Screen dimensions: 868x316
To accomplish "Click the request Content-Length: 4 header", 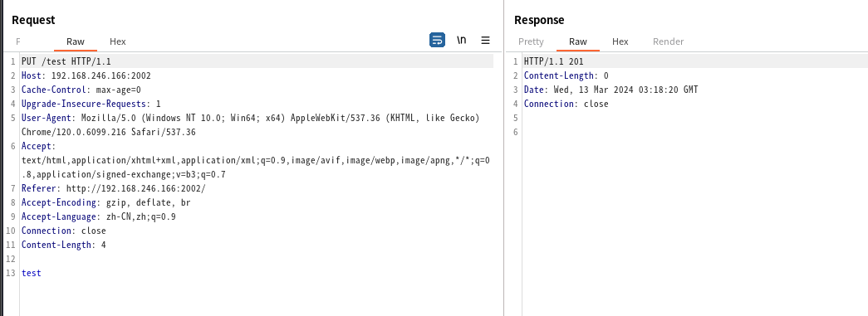I will [64, 245].
